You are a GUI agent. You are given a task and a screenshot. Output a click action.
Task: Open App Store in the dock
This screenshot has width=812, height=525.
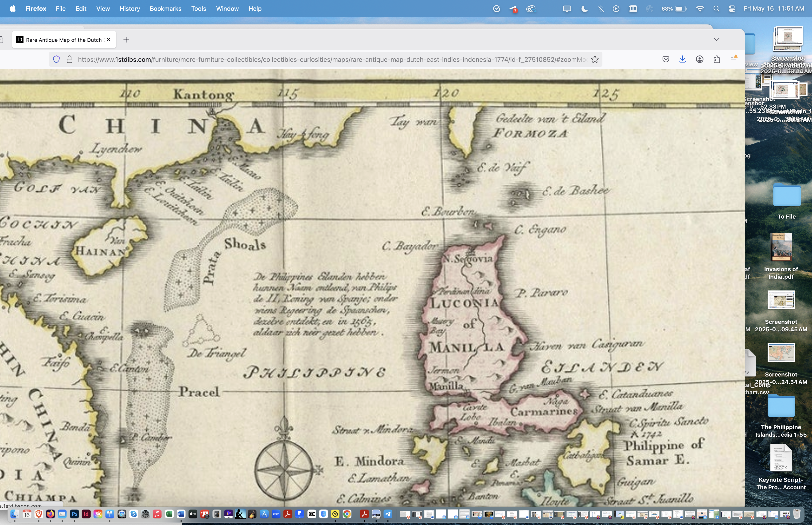coord(264,514)
